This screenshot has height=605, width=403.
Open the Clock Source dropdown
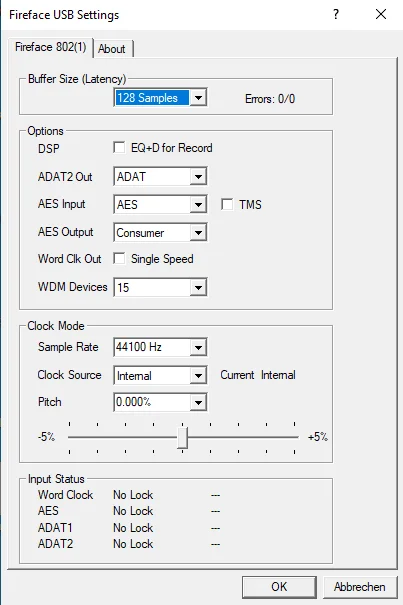160,375
